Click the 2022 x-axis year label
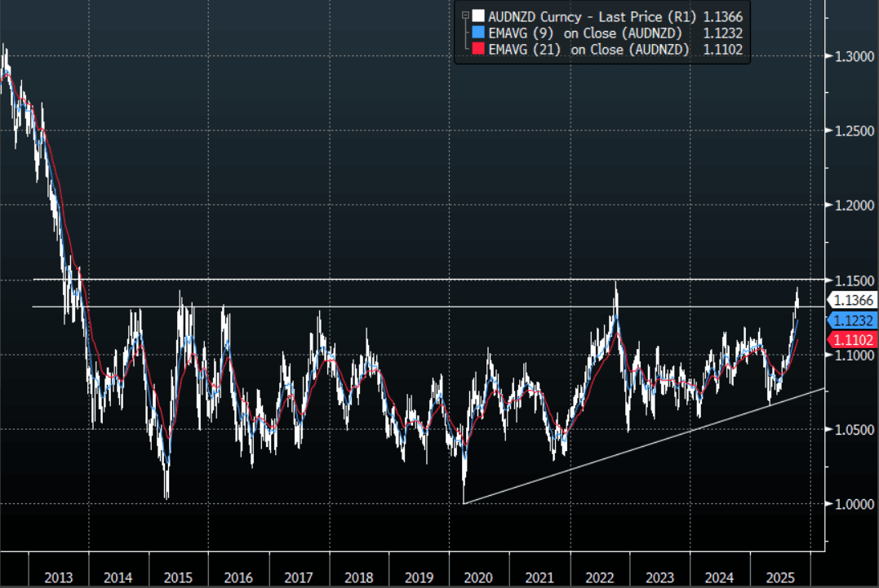This screenshot has width=879, height=588. [x=600, y=577]
